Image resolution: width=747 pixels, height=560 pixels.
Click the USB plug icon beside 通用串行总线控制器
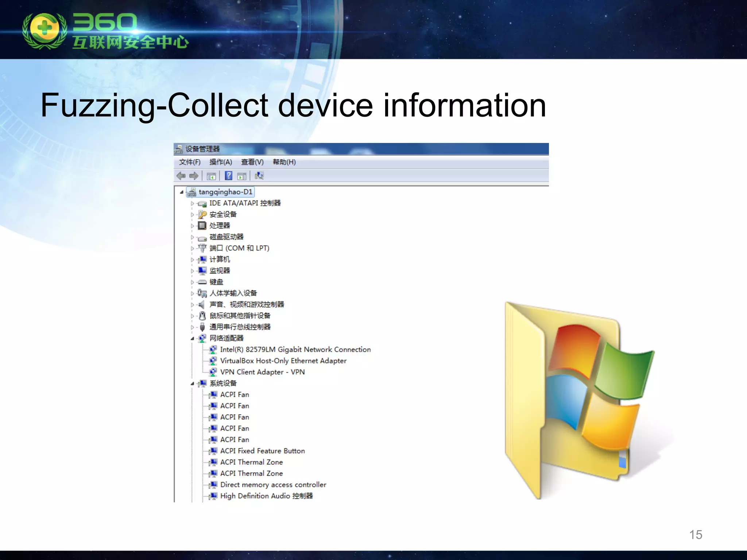pos(202,327)
